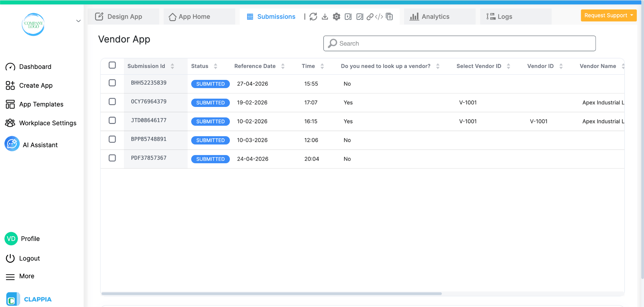Click the VD profile avatar
The height and width of the screenshot is (307, 644).
coord(11,239)
